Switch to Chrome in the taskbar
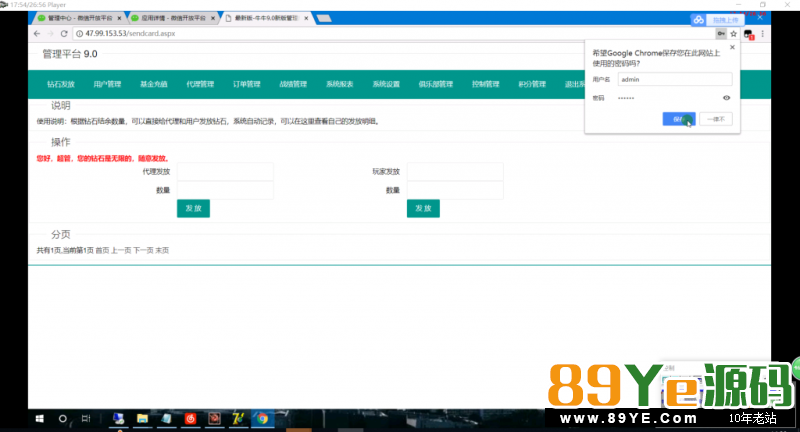Screen dimensions: 800x432 262,419
